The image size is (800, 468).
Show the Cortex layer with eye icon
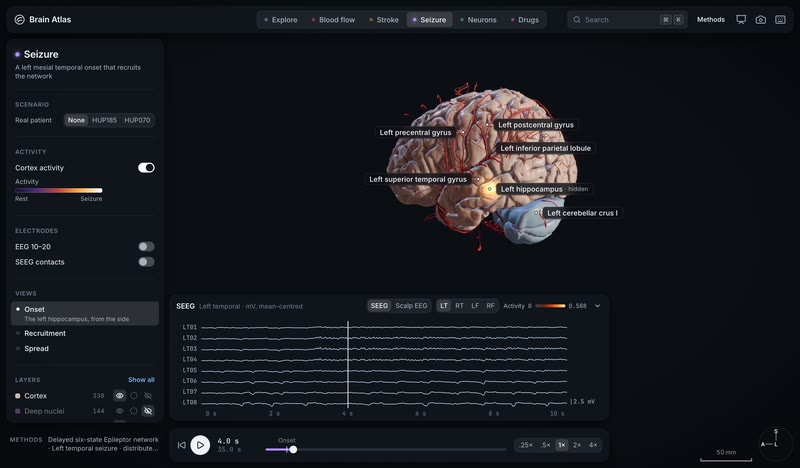click(x=119, y=396)
